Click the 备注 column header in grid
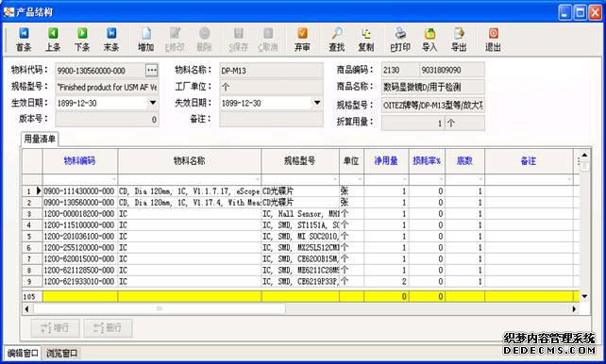This screenshot has height=364, width=606. coord(529,160)
